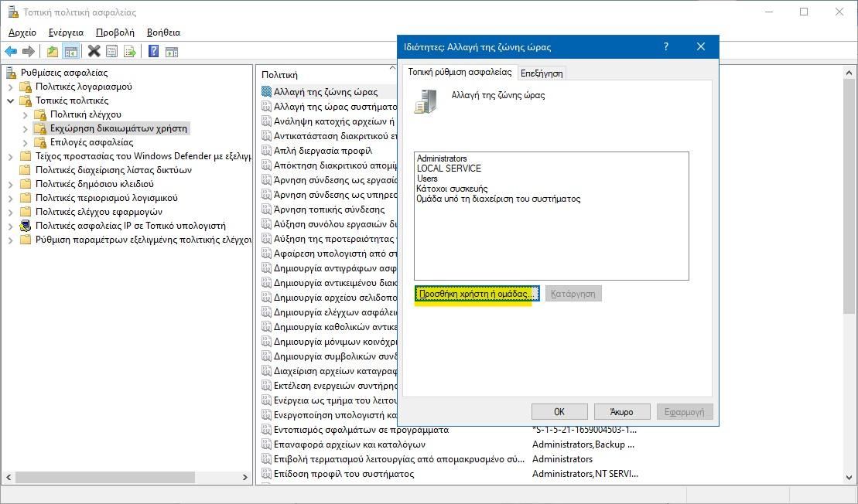Click the dialog's question mark help button

666,47
